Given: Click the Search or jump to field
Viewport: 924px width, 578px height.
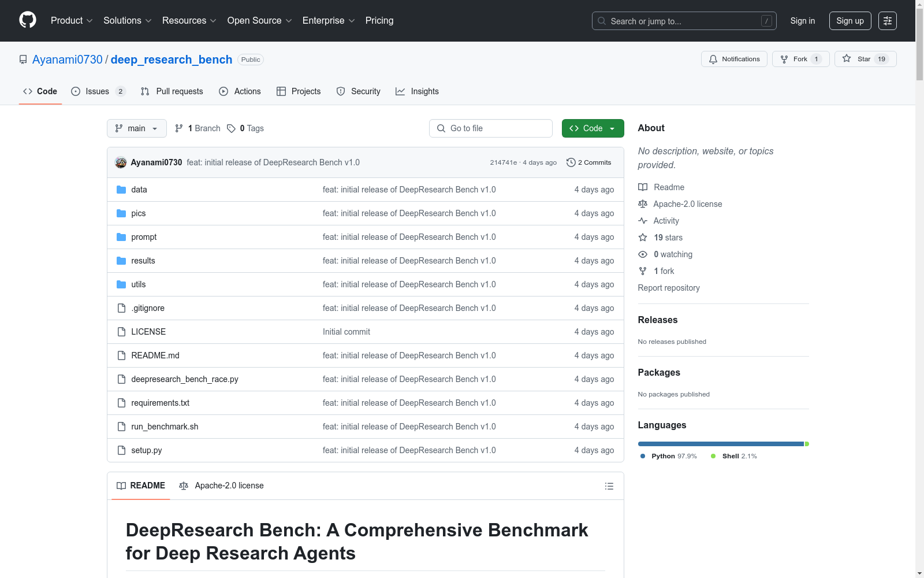Looking at the screenshot, I should [684, 21].
